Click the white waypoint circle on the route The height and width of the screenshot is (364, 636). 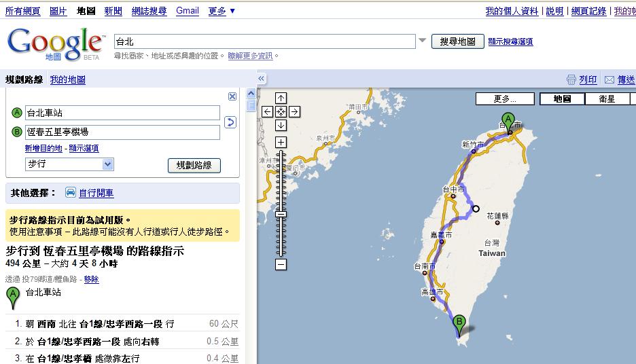(476, 208)
